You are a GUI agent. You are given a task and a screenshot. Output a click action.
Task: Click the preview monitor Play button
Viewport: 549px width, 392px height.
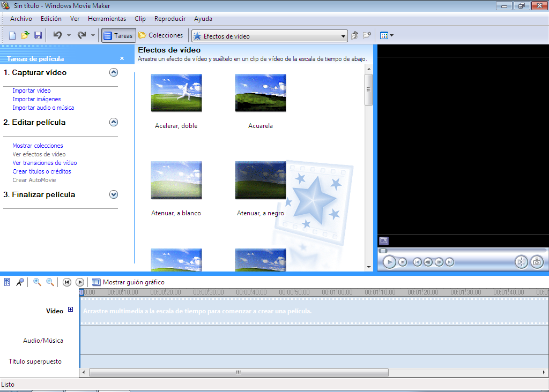click(389, 262)
